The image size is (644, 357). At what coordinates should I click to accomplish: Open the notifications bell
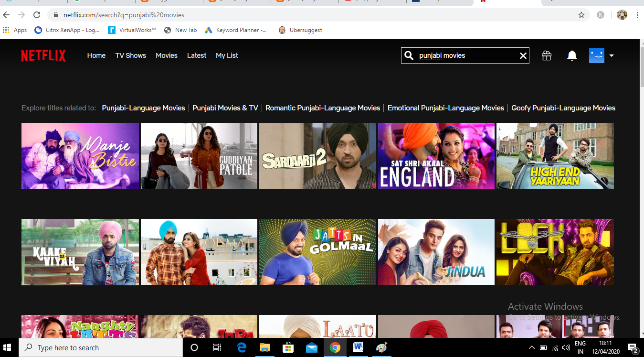point(572,56)
